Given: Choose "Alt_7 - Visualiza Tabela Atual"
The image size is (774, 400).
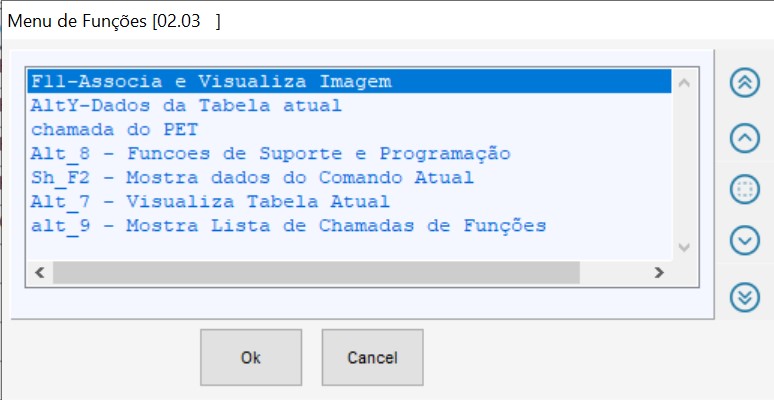Looking at the screenshot, I should [x=210, y=202].
